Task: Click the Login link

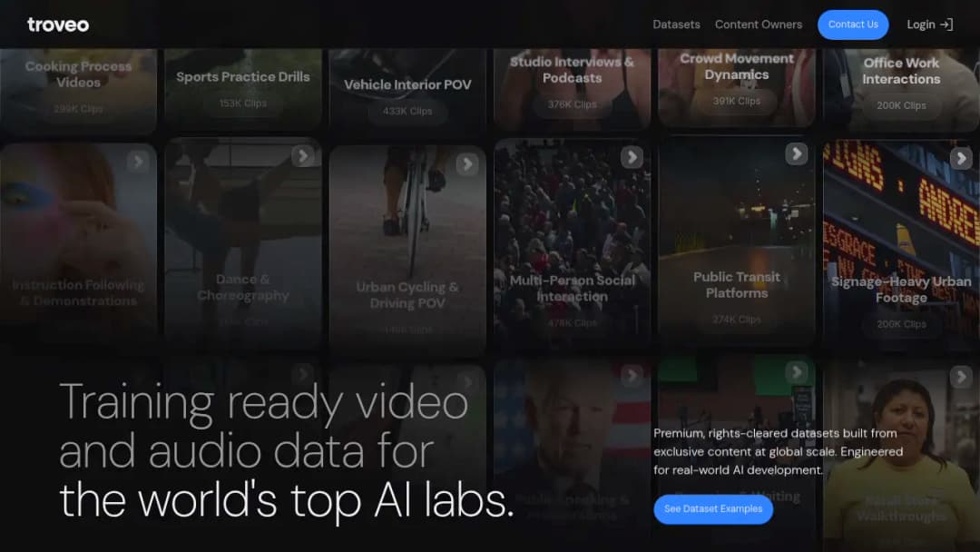Action: tap(929, 25)
